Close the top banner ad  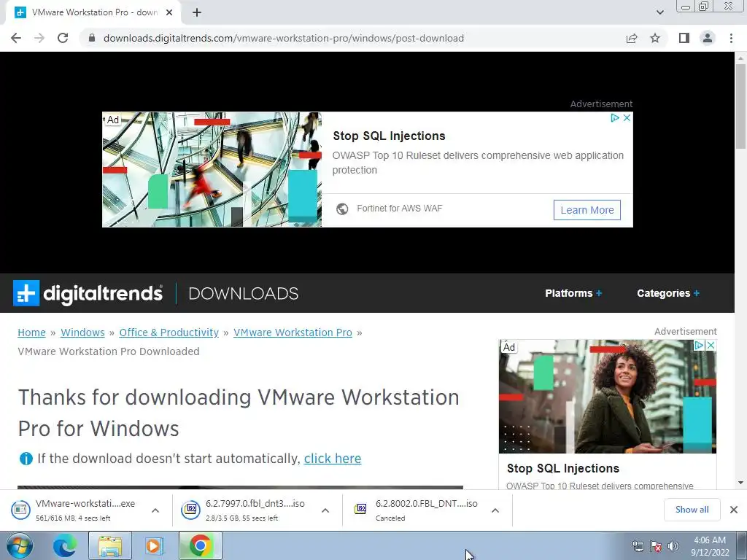point(627,117)
